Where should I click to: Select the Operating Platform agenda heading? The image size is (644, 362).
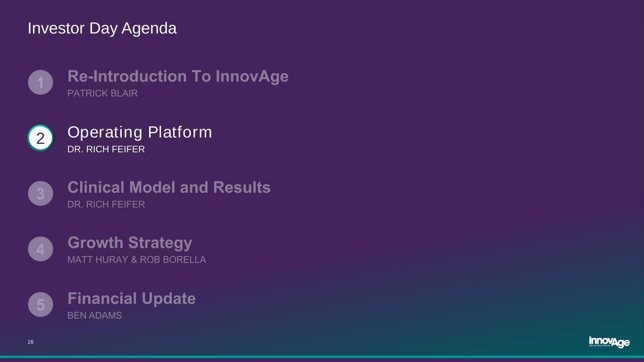click(140, 132)
